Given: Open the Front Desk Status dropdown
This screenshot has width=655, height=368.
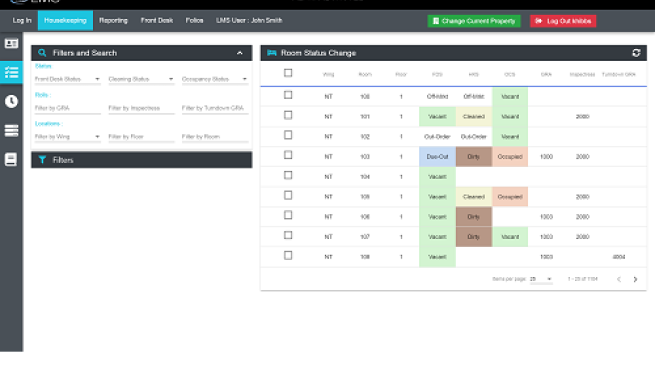Looking at the screenshot, I should click(x=68, y=79).
